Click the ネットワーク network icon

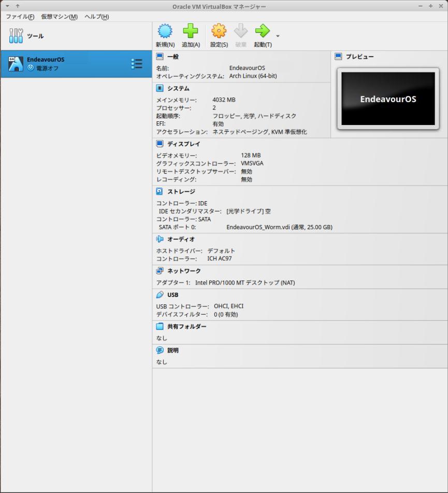pyautogui.click(x=160, y=271)
